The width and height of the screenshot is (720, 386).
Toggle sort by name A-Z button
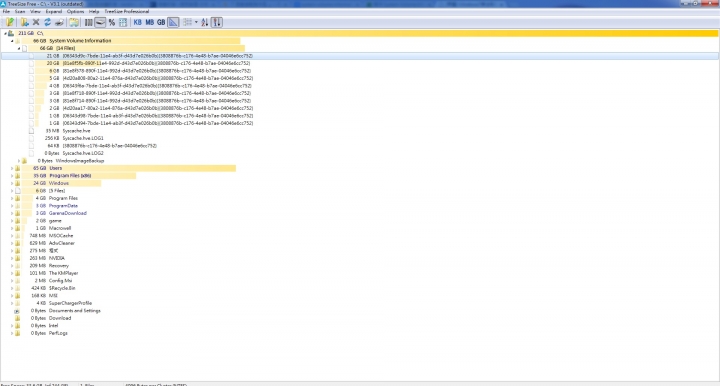[x=205, y=22]
